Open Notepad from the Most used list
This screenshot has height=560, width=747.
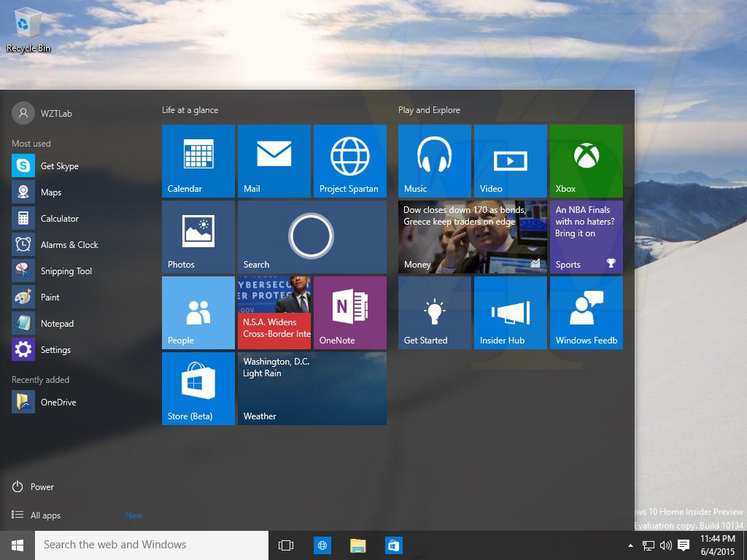tap(79, 323)
